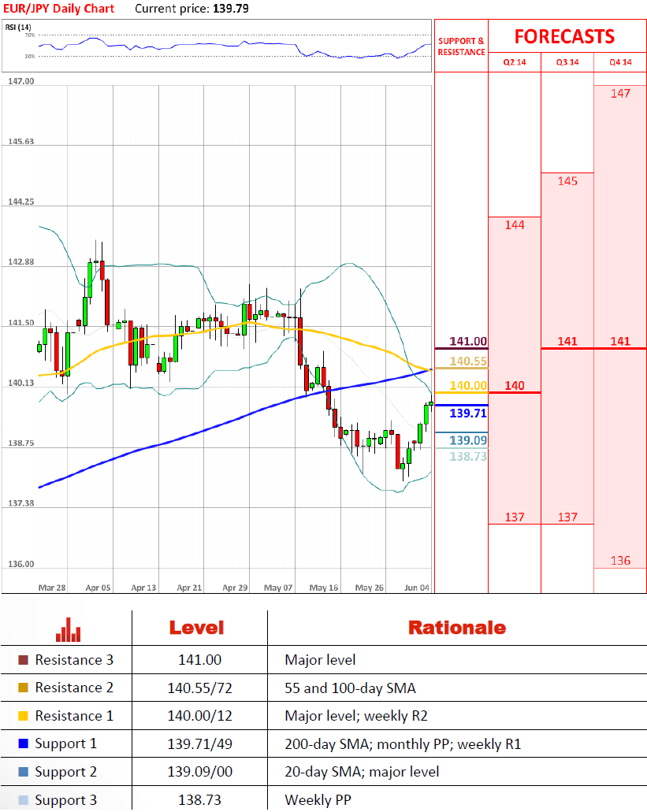Select the 'Support 1' row label

[65, 744]
